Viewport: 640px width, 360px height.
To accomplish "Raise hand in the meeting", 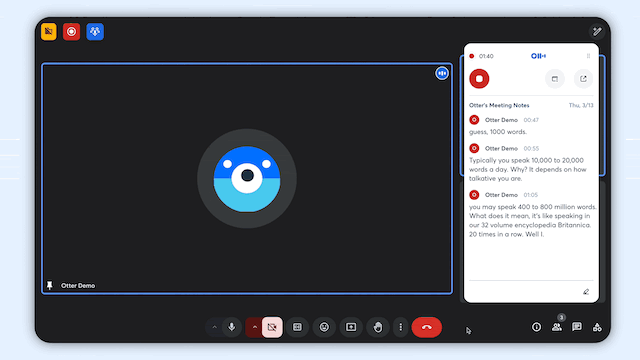I will pos(378,327).
